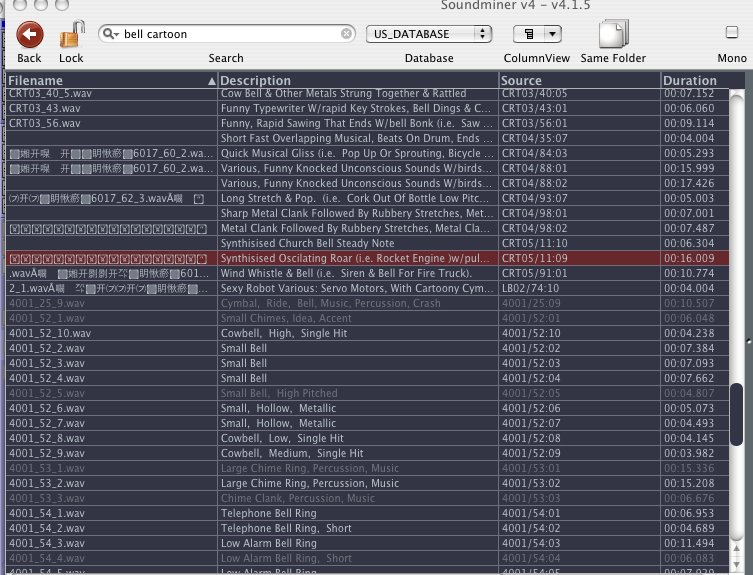Screen dimensions: 753x575
Task: Click the Lock padlock icon
Action: [x=71, y=35]
